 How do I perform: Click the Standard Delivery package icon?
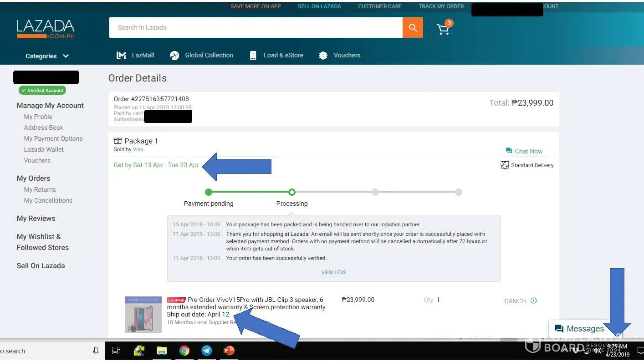[505, 165]
